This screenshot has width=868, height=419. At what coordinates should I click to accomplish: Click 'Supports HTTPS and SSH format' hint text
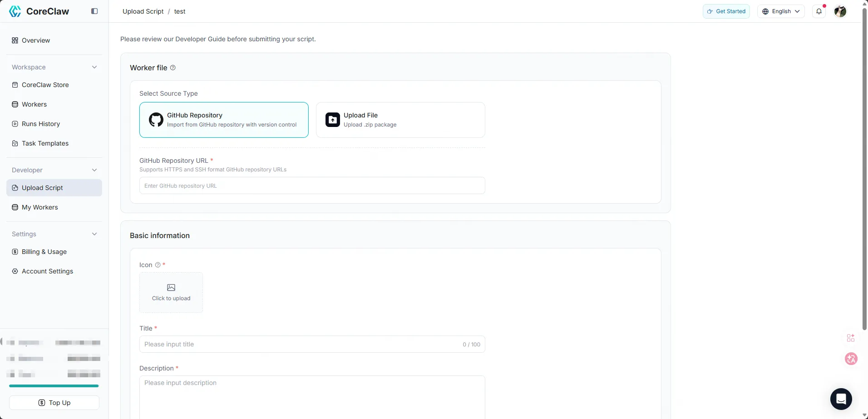coord(213,170)
